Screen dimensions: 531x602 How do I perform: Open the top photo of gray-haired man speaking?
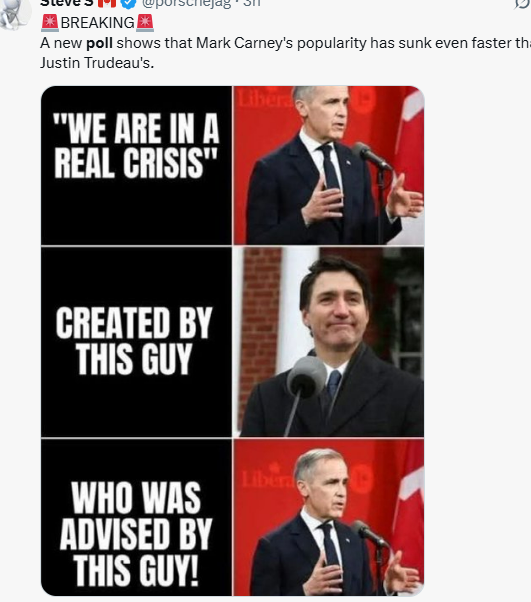329,165
